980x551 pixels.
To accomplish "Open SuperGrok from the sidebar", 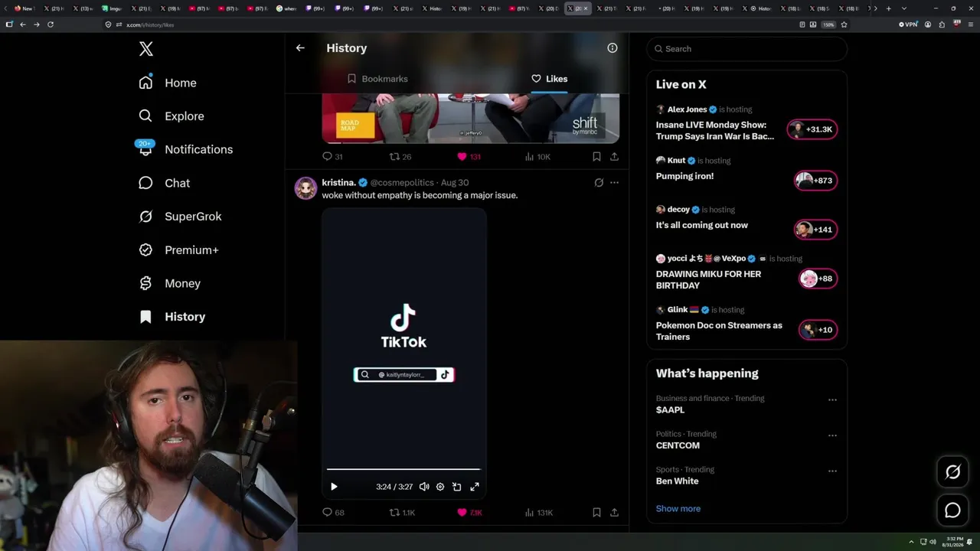I will [x=181, y=217].
